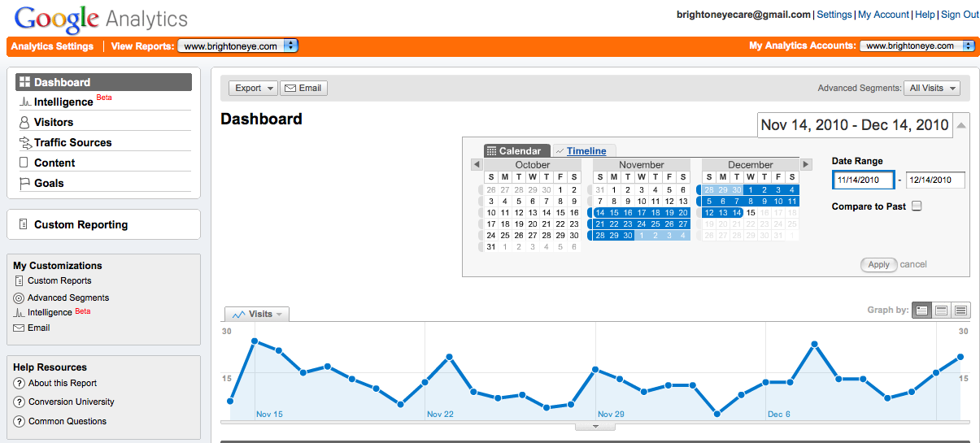Open the Visits metric dropdown tab
The height and width of the screenshot is (443, 980).
point(257,314)
